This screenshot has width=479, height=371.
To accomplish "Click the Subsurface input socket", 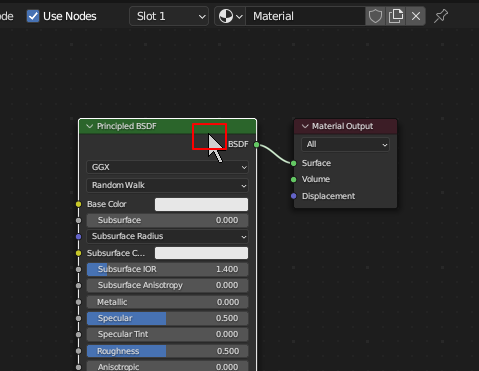I will [78, 220].
